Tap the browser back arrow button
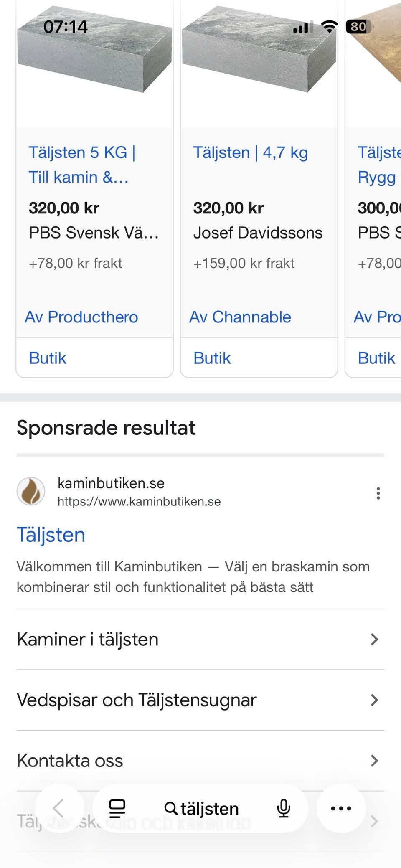Screen dimensions: 401x868 [59, 808]
